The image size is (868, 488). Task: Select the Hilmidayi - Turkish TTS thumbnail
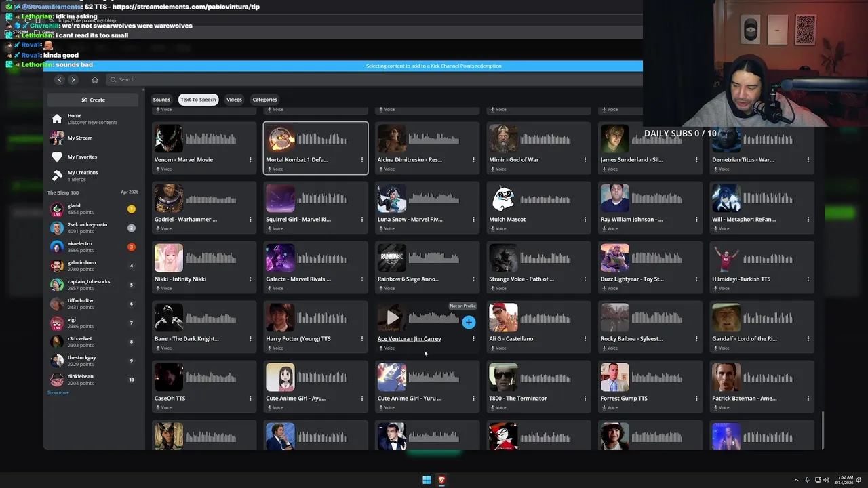coord(726,258)
